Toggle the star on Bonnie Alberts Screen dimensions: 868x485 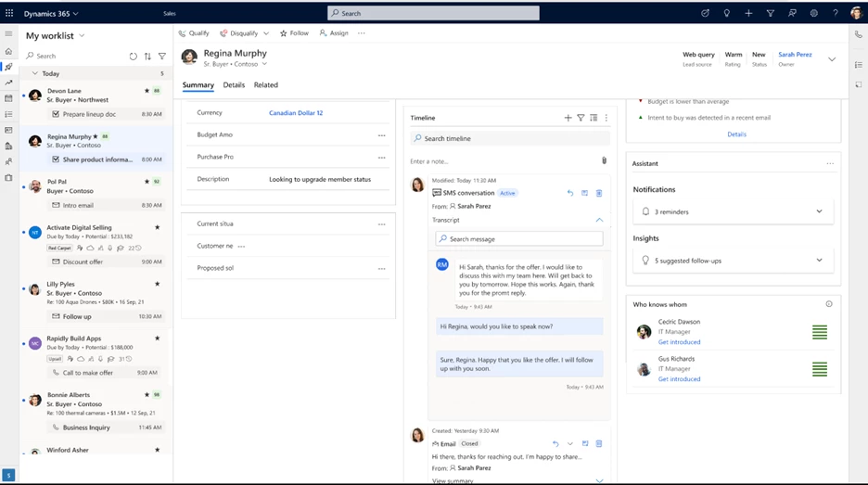pyautogui.click(x=147, y=395)
